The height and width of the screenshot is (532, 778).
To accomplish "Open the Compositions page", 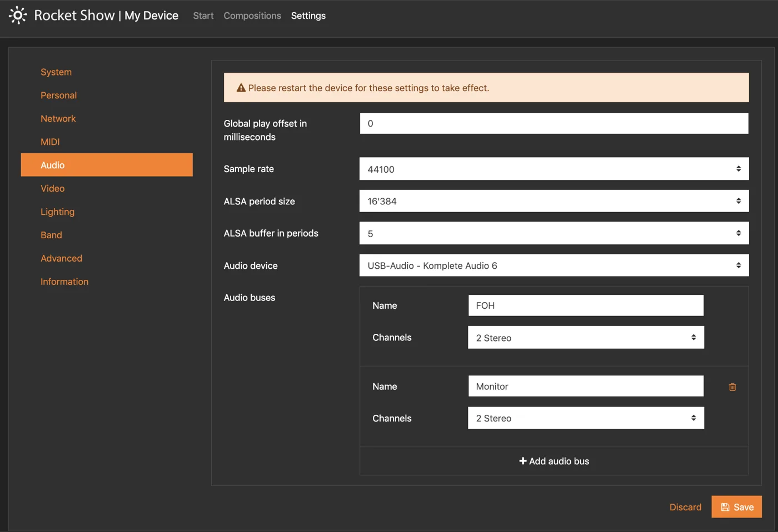I will click(x=252, y=16).
